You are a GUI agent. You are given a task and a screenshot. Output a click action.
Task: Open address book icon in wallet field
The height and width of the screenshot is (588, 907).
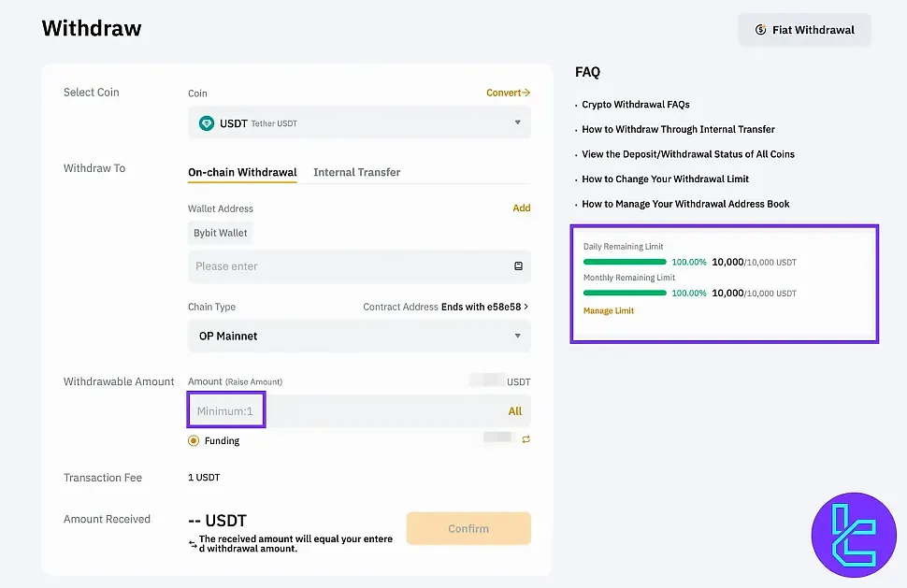(518, 266)
